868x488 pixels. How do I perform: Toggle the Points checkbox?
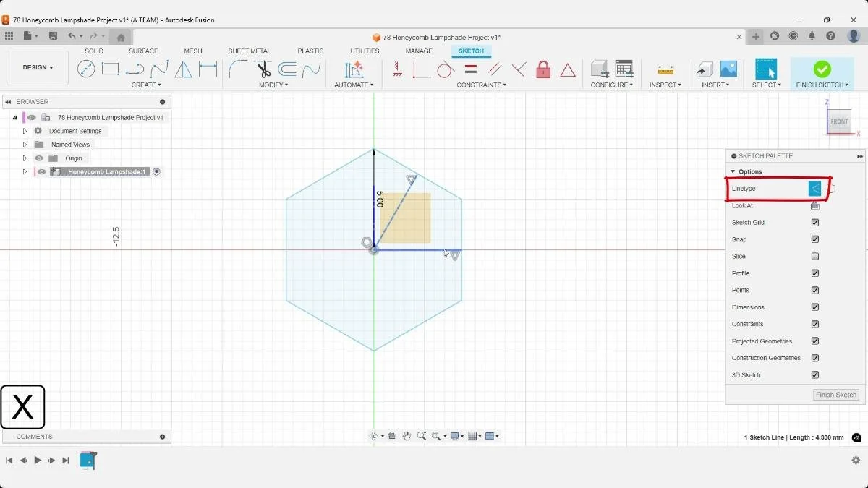[815, 290]
